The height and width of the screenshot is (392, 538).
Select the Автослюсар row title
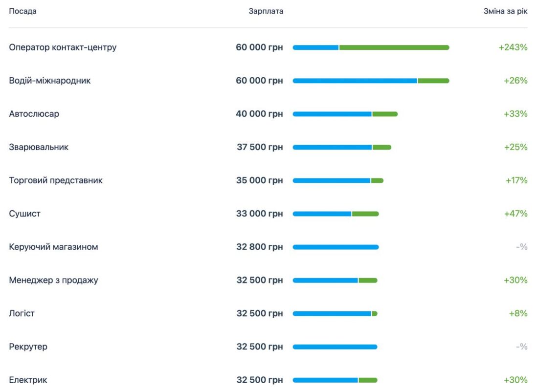[x=34, y=114]
